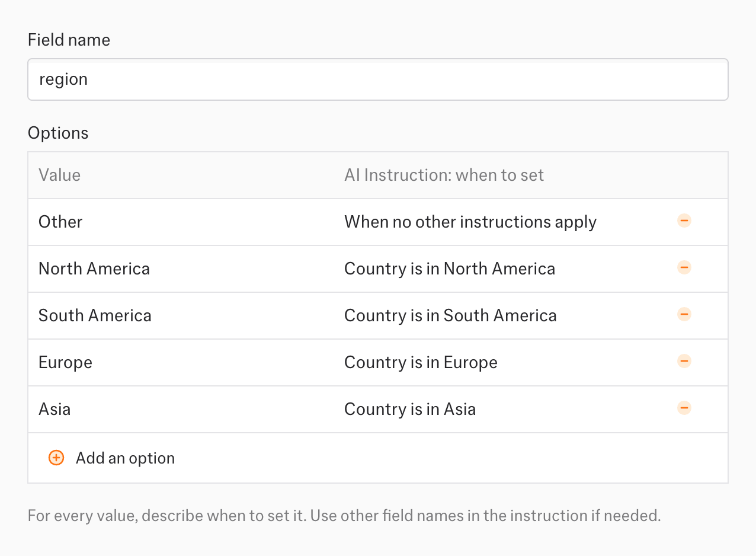Click the 'AI Instruction: when to set' header
Screen dimensions: 756x556
(x=444, y=175)
